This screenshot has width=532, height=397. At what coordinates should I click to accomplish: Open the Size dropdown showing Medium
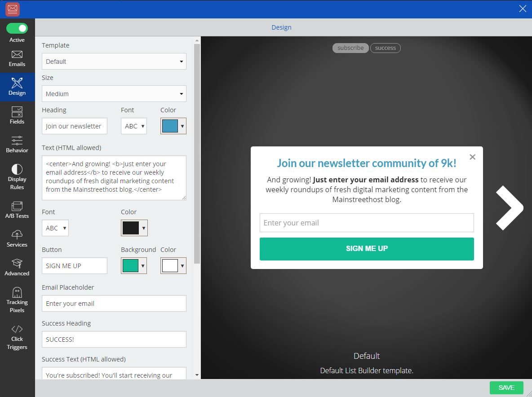[114, 93]
